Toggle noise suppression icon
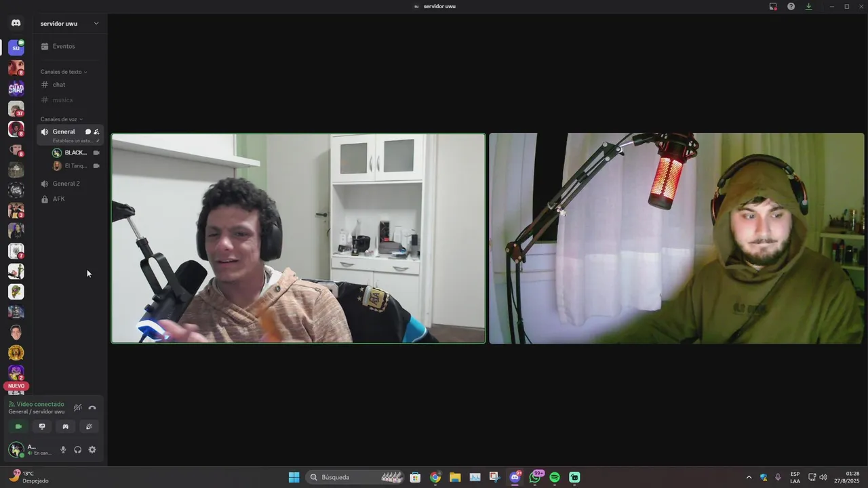The width and height of the screenshot is (868, 488). point(78,407)
